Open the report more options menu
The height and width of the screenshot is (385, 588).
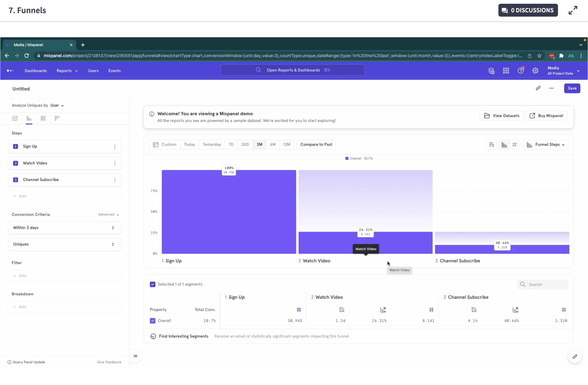[552, 88]
